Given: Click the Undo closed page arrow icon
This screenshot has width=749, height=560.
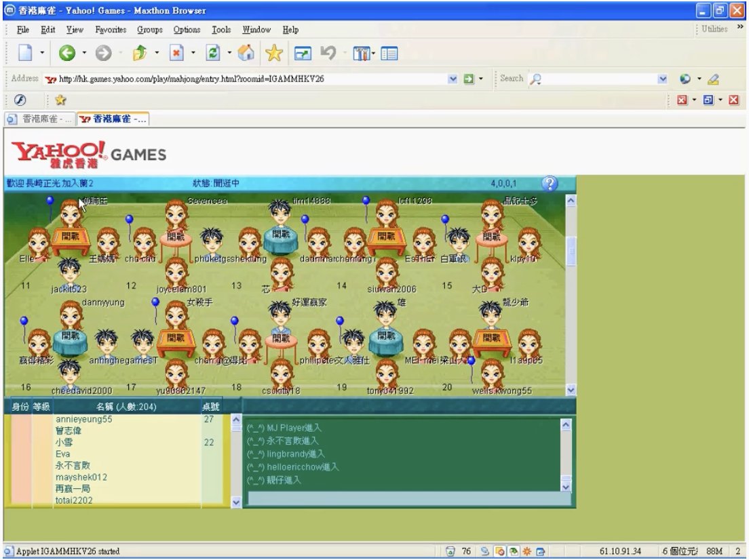Looking at the screenshot, I should pyautogui.click(x=328, y=52).
